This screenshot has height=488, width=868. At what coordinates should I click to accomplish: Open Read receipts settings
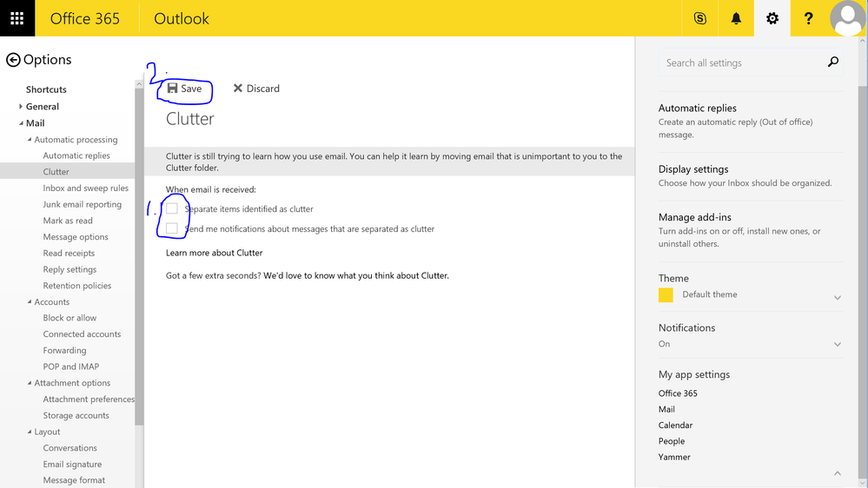click(x=69, y=253)
